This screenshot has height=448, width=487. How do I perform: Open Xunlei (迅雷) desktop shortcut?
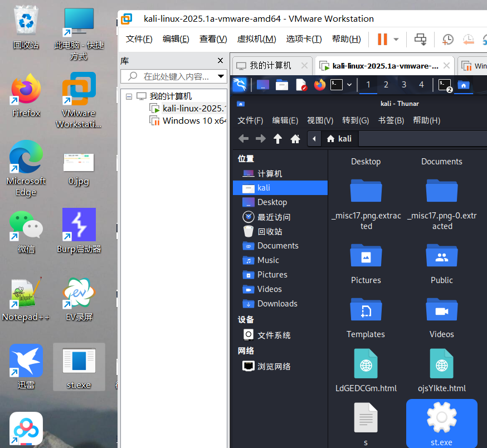pyautogui.click(x=26, y=367)
